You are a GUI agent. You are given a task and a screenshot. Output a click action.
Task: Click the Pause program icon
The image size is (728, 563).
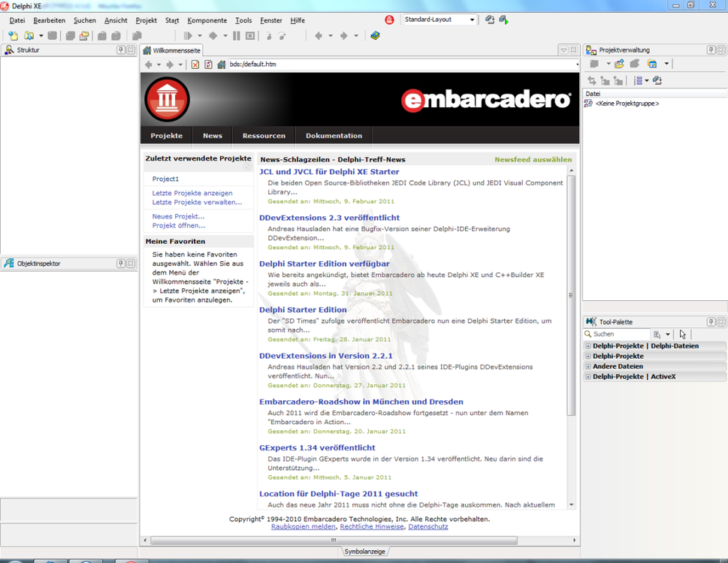pyautogui.click(x=237, y=36)
